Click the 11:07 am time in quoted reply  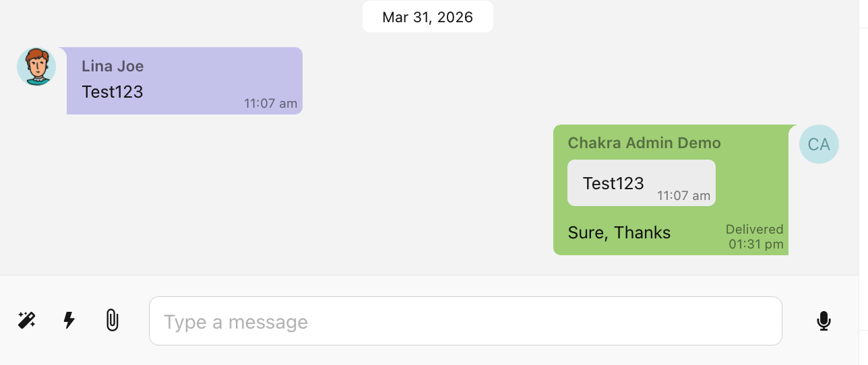point(683,196)
